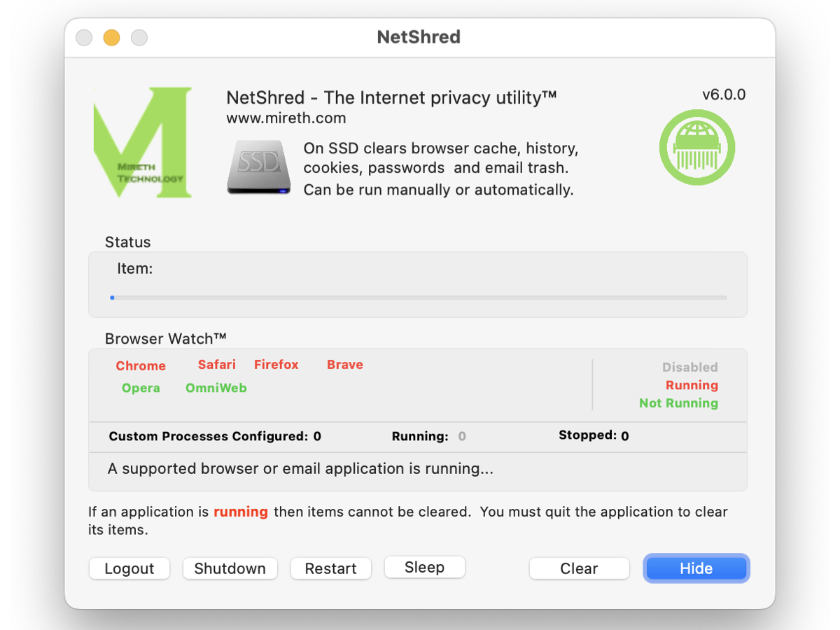Click the Shutdown button
This screenshot has width=840, height=630.
pyautogui.click(x=230, y=568)
